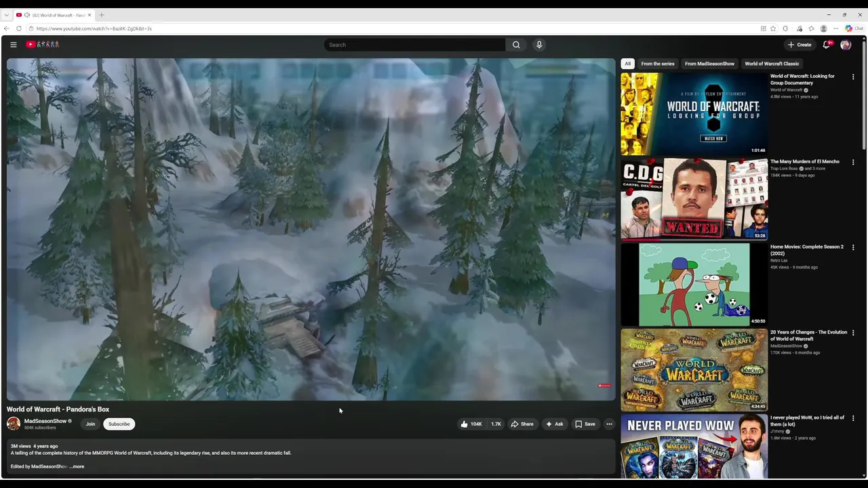
Task: Click the YouTube logo home link
Action: 43,45
